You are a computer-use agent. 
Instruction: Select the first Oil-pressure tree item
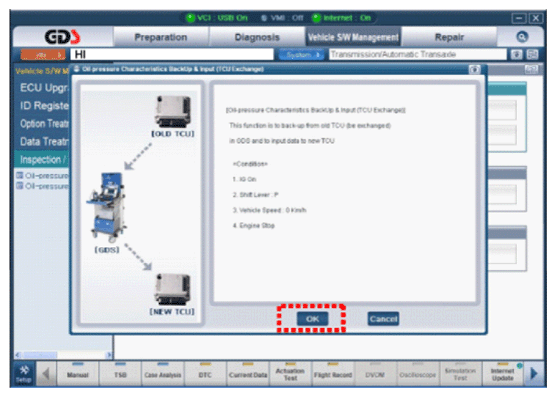point(43,175)
